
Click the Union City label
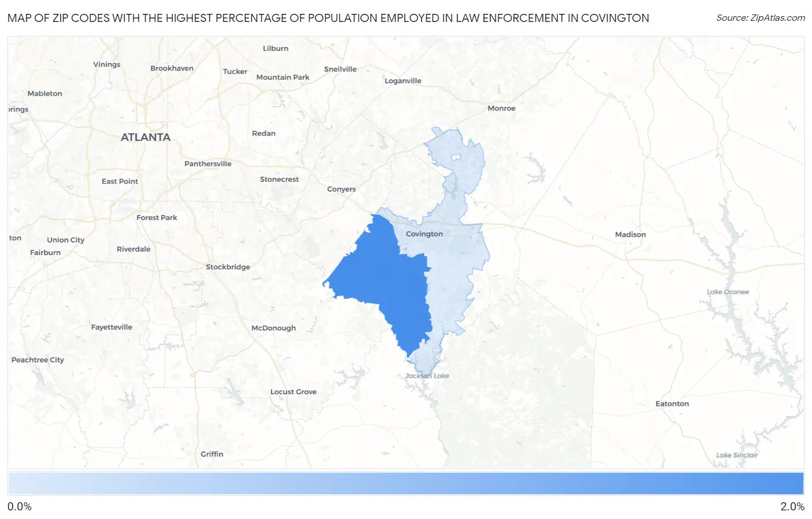[x=66, y=240]
